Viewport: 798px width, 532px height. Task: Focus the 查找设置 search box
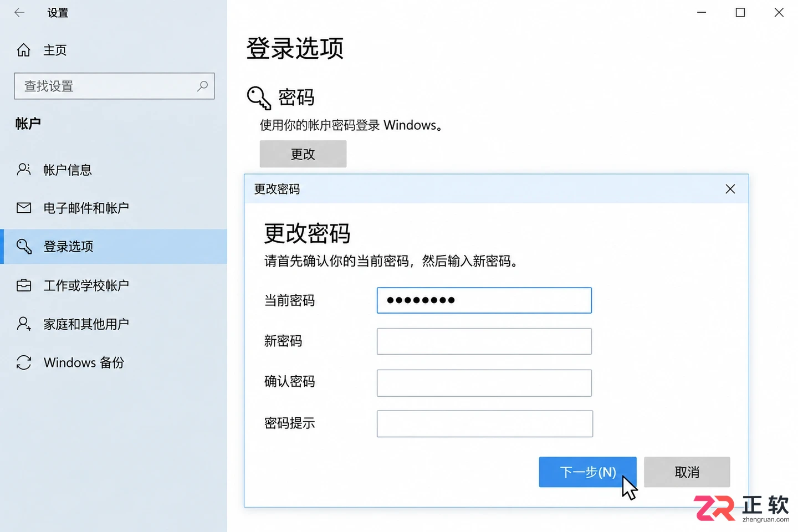[114, 86]
